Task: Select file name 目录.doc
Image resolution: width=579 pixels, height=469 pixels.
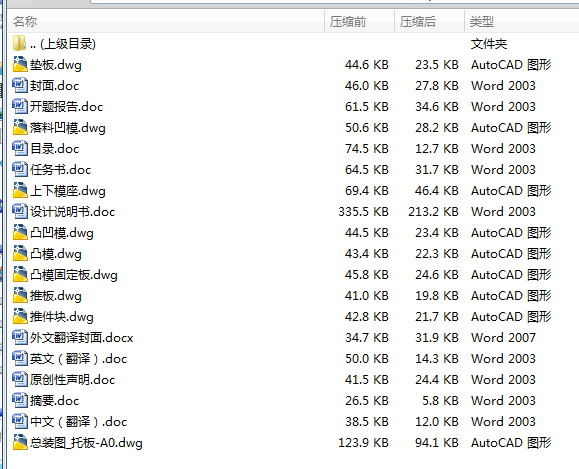Action: [55, 149]
